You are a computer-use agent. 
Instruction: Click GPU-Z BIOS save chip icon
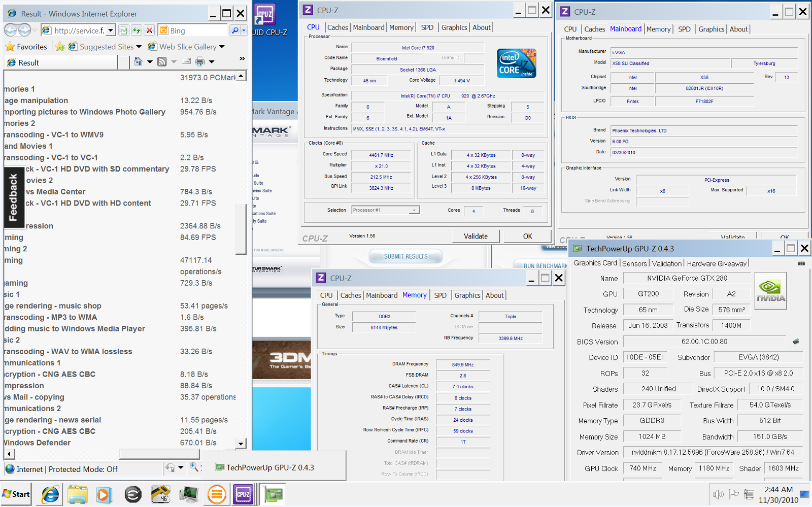tap(796, 342)
